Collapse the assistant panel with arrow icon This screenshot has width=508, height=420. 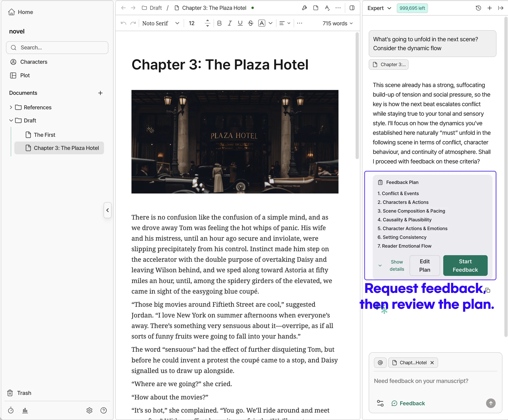[501, 8]
